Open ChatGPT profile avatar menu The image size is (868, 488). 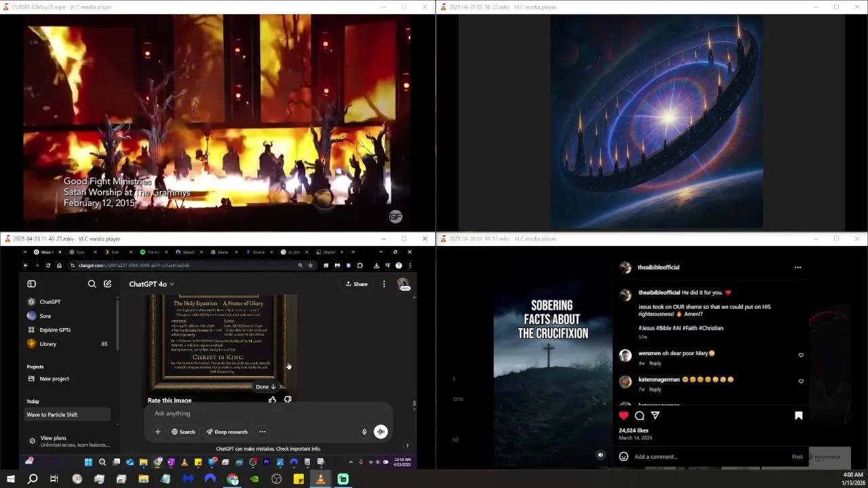click(403, 284)
